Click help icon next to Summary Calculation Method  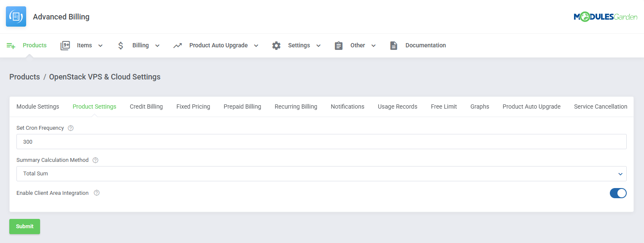pyautogui.click(x=95, y=160)
